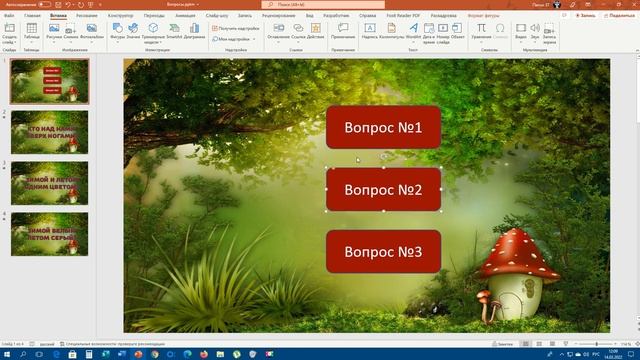
Task: Click the Создать слайд icon
Action: 9,28
